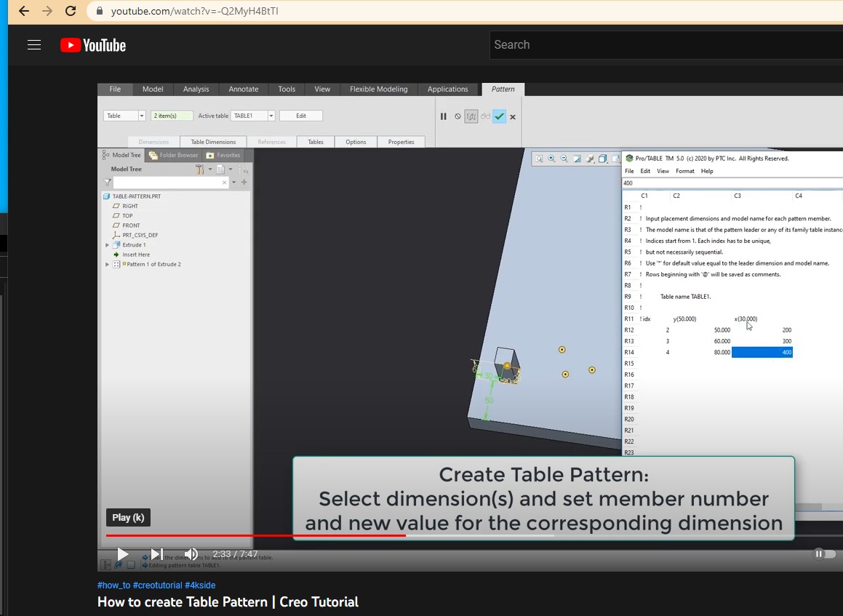Open the Table type dropdown

(140, 115)
